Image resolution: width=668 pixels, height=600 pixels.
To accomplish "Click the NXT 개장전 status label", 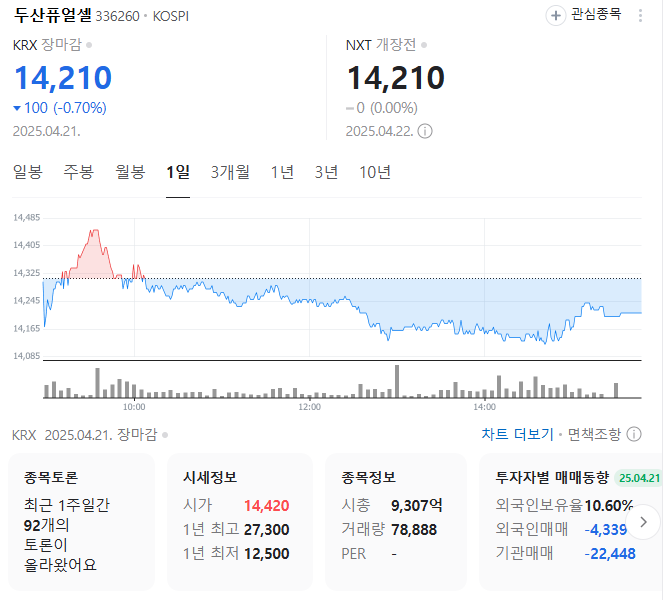I will 381,45.
